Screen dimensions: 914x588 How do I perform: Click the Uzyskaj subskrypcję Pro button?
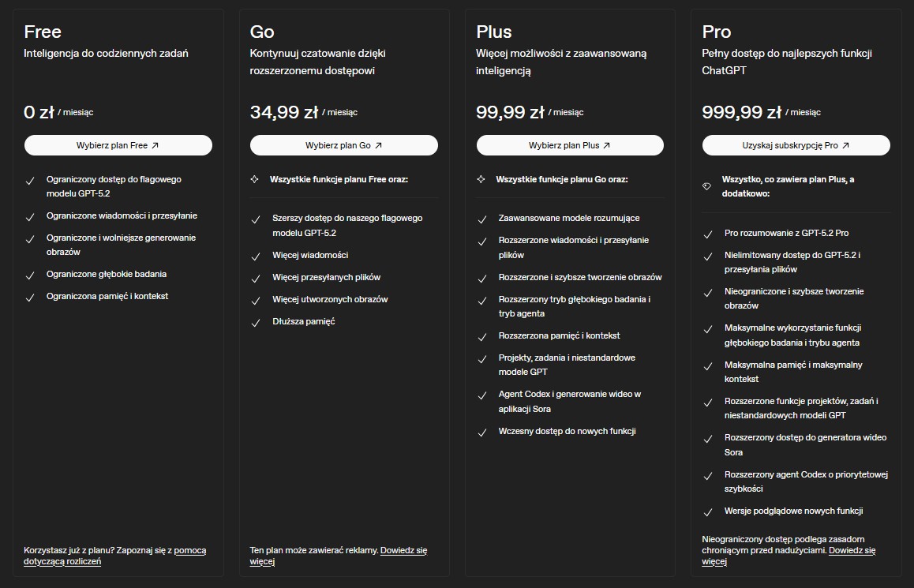tap(796, 145)
